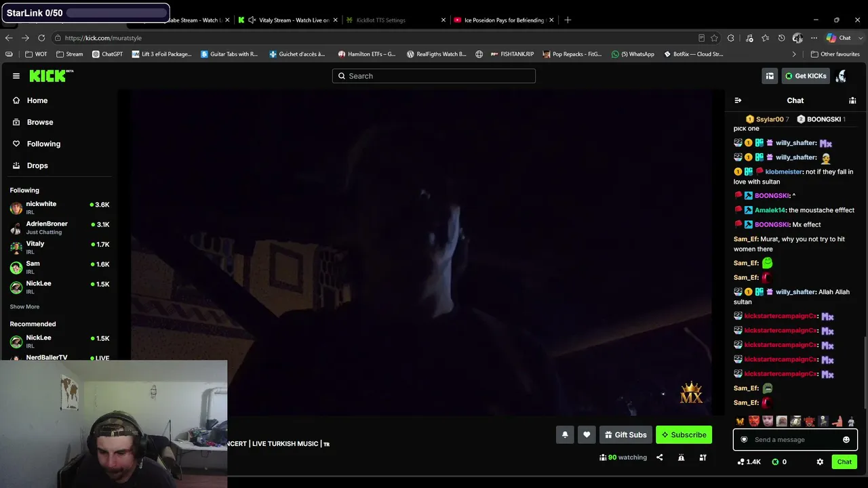The image size is (868, 488).
Task: Open the chat settings gear
Action: [x=820, y=462]
